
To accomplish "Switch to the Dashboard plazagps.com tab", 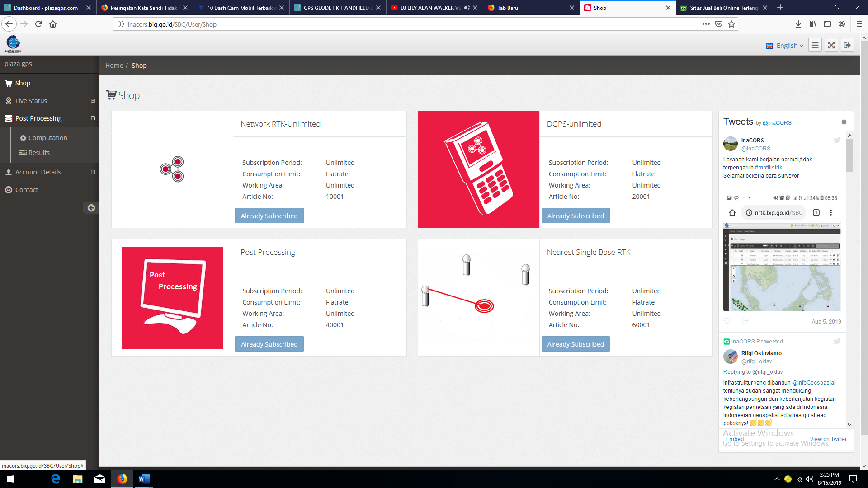I will (45, 8).
